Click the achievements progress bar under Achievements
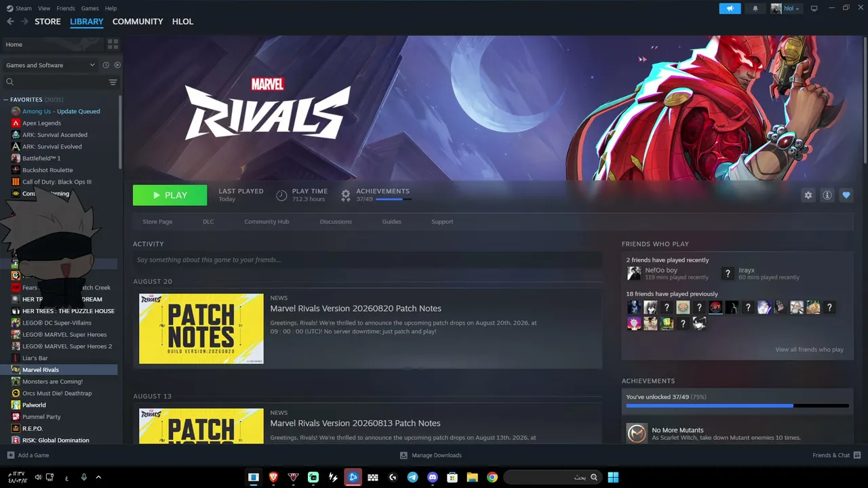Screen dimensions: 868x488 tap(737, 406)
